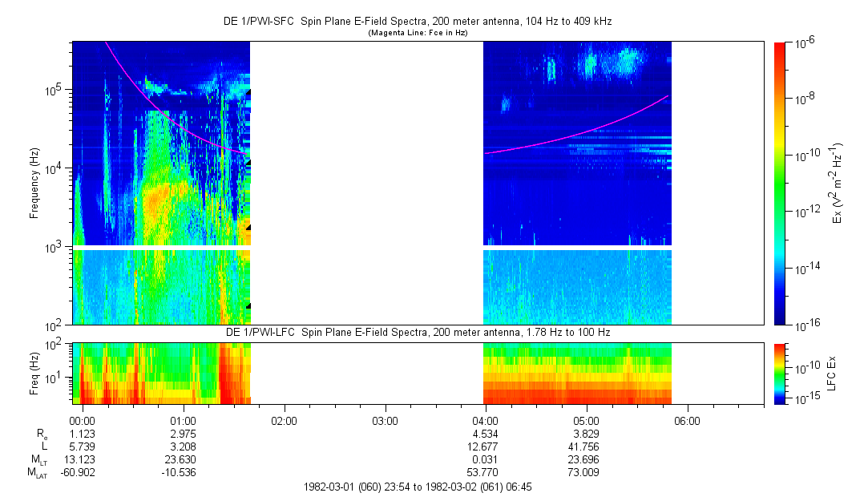Click the black triangle marker near 10^2 Hz
This screenshot has width=868, height=497.
click(x=248, y=305)
